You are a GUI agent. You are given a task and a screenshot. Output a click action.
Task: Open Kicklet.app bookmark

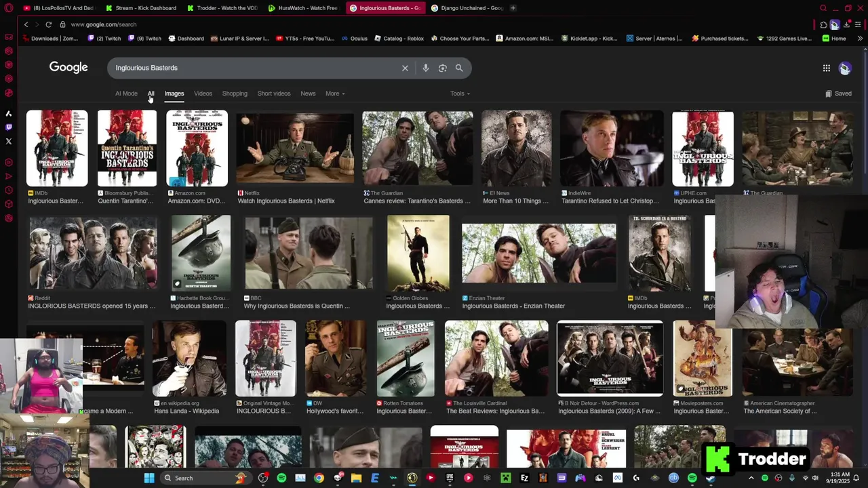pyautogui.click(x=589, y=39)
